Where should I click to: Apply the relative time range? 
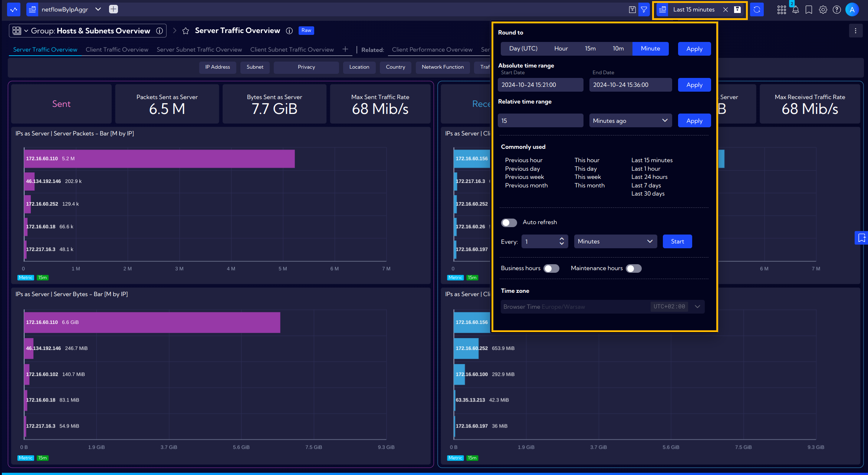(x=694, y=121)
